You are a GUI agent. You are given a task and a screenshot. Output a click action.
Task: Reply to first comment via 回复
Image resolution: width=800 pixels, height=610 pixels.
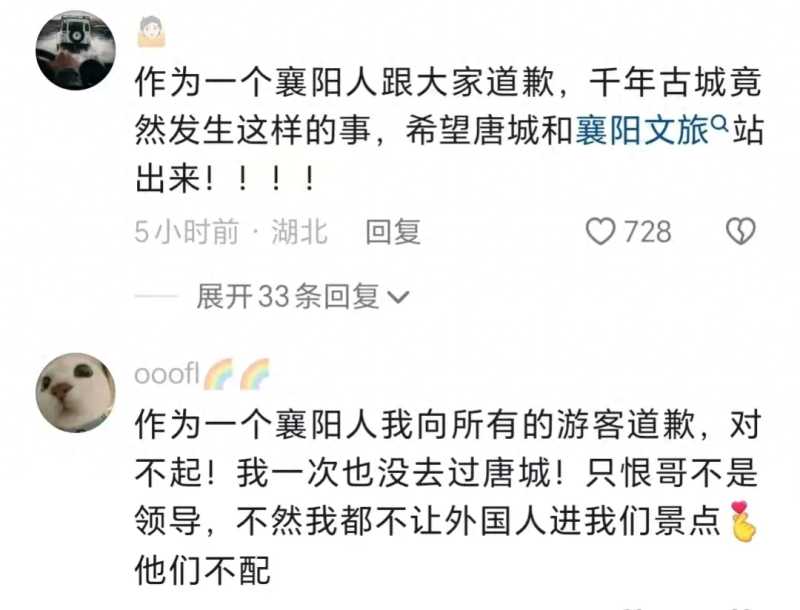coord(393,232)
